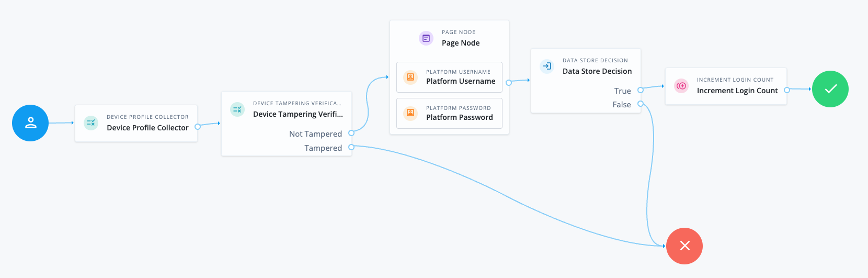The height and width of the screenshot is (278, 868).
Task: Select the Device Profile Collector icon
Action: coord(91,123)
